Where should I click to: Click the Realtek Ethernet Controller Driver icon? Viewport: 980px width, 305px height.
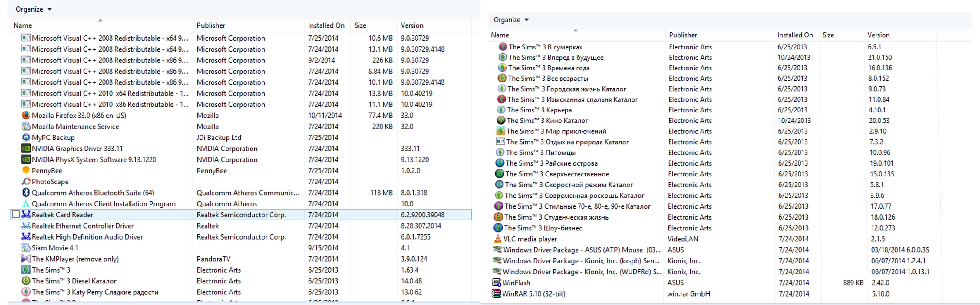26,226
